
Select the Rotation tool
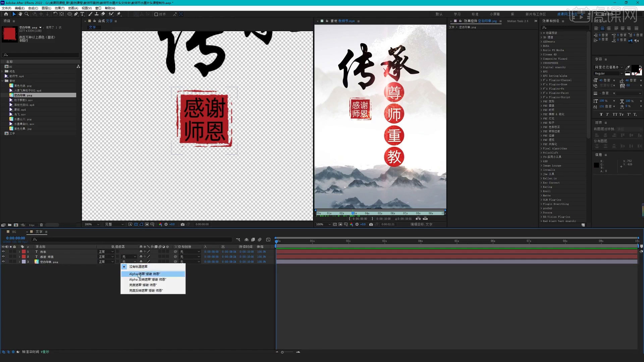tap(55, 14)
